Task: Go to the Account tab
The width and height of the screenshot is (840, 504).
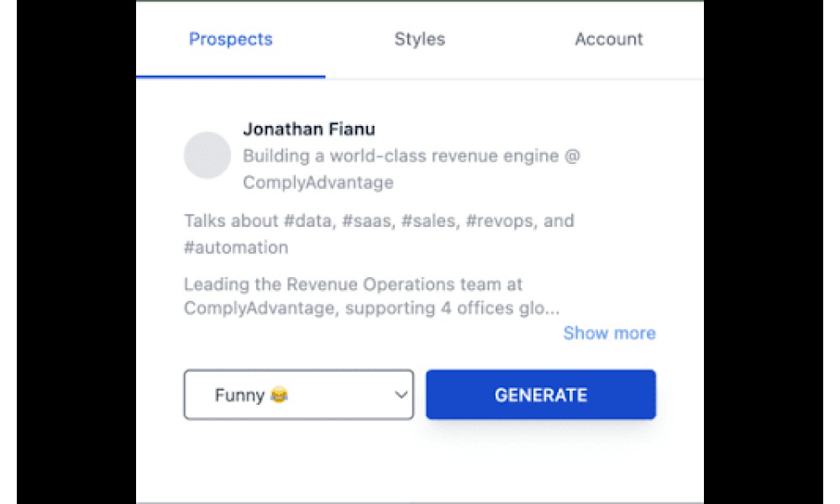Action: coord(608,39)
